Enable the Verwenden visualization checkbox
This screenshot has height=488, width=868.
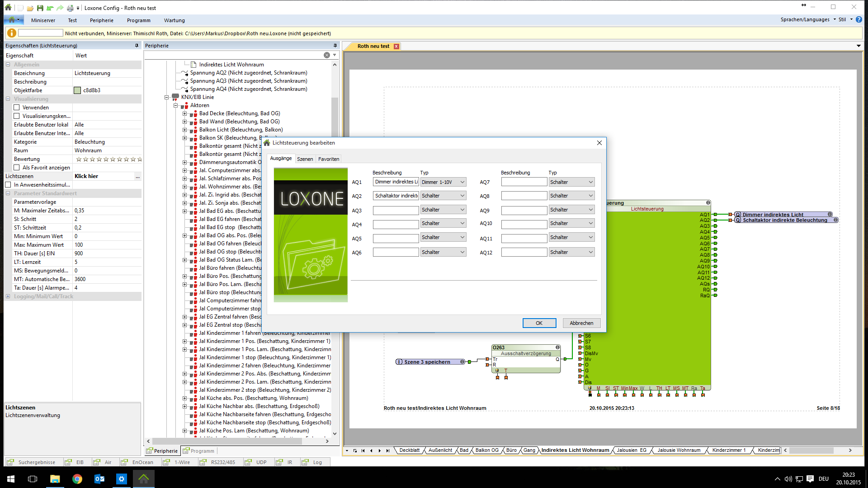17,108
